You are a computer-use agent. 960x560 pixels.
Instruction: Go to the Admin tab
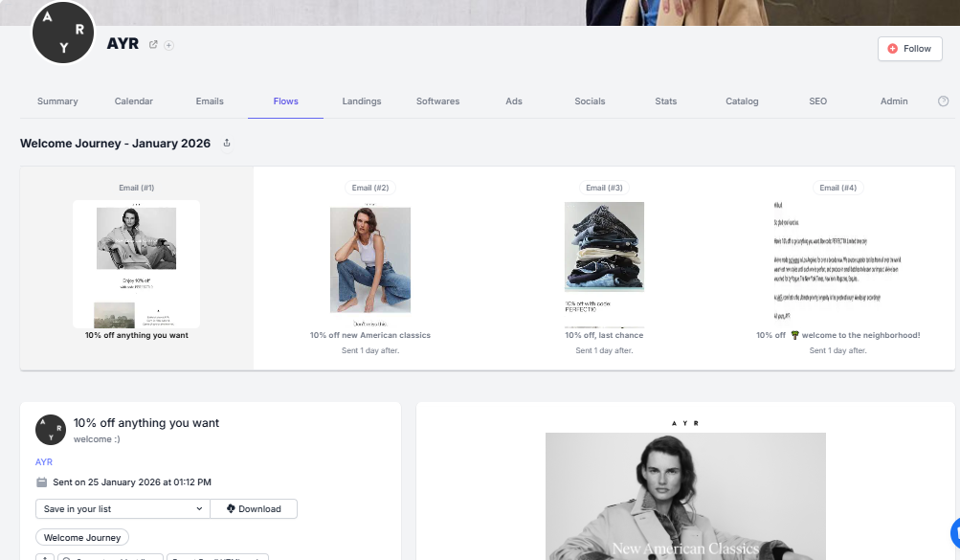[894, 101]
